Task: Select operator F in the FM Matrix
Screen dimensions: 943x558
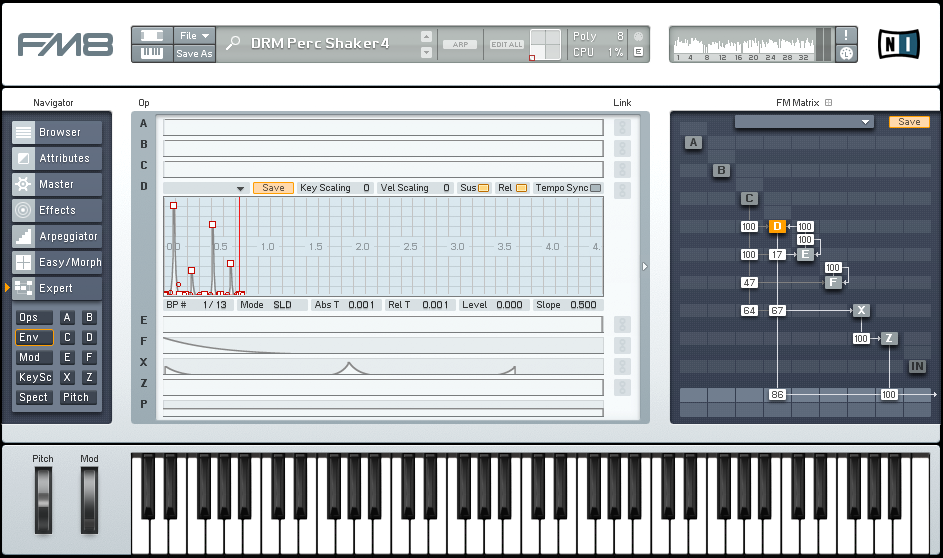Action: (833, 282)
